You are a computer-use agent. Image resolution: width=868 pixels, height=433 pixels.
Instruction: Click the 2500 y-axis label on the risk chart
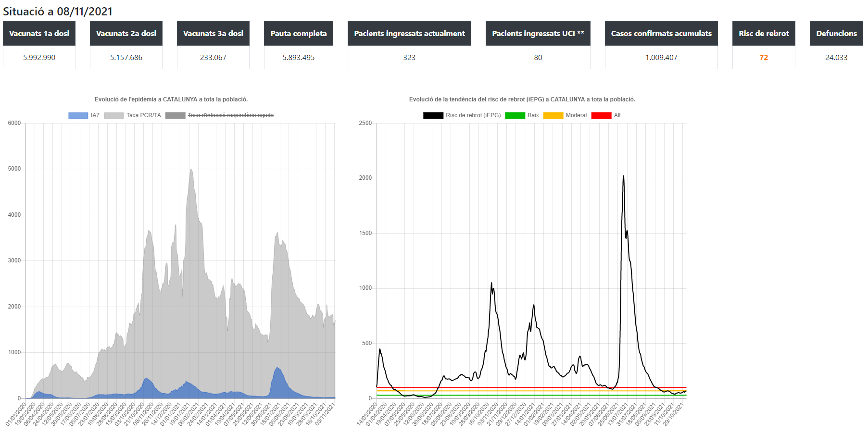[x=365, y=123]
